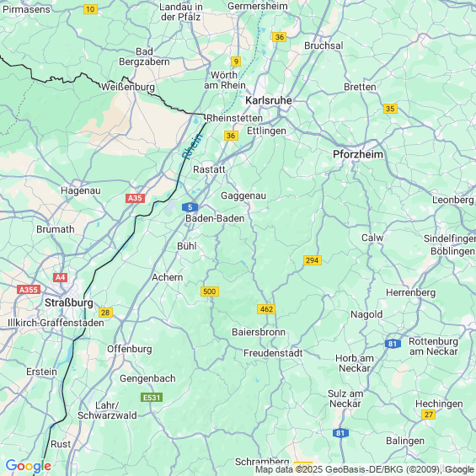This screenshot has height=476, width=476.
Task: Click the yellow 28 road shield
Action: pyautogui.click(x=105, y=313)
